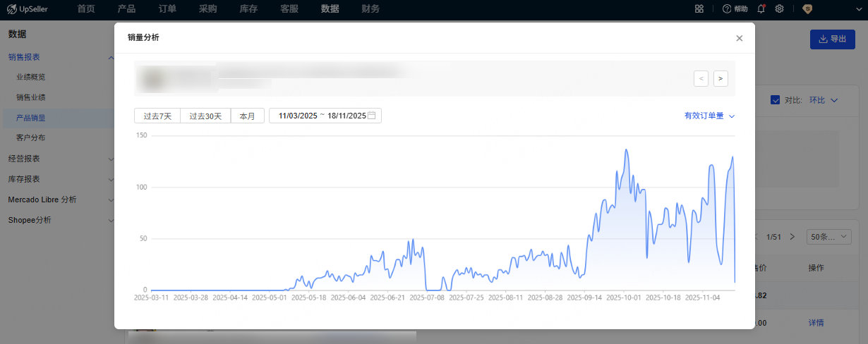
Task: Open the notification bell
Action: coord(761,9)
